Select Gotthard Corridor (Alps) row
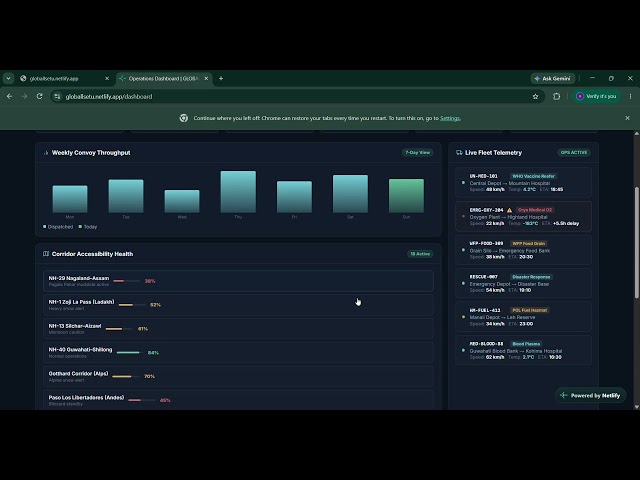 pos(238,376)
